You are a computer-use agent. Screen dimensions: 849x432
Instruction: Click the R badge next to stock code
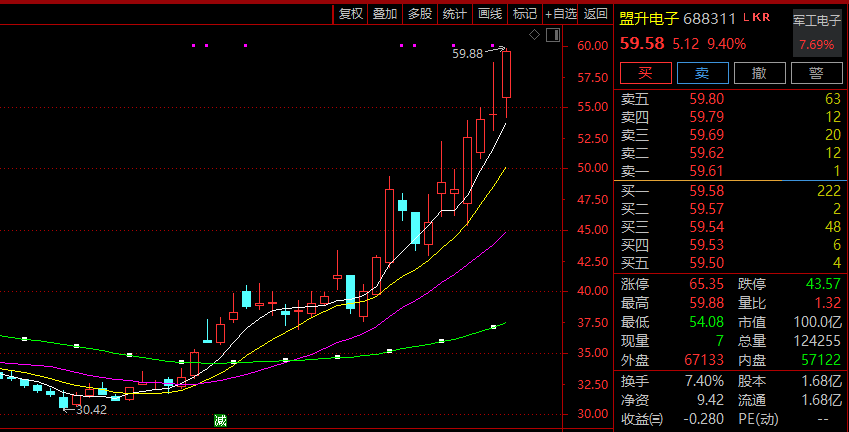coord(765,18)
